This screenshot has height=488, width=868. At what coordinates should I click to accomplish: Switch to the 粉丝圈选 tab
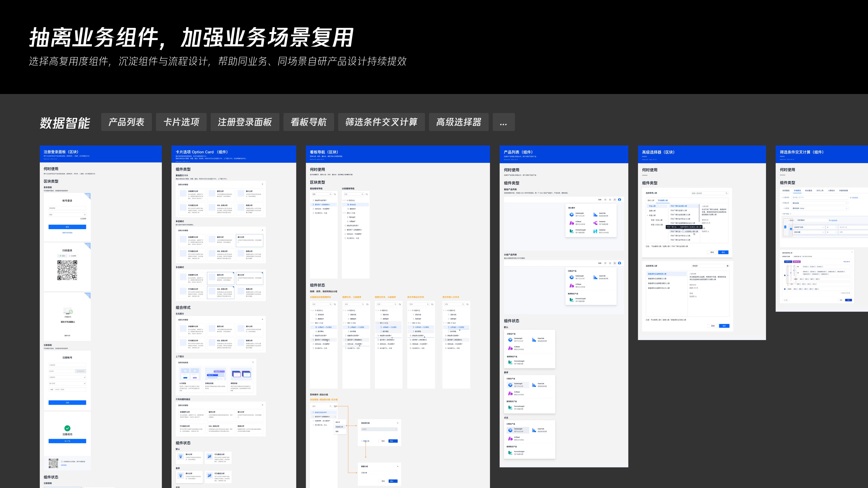coord(808,191)
